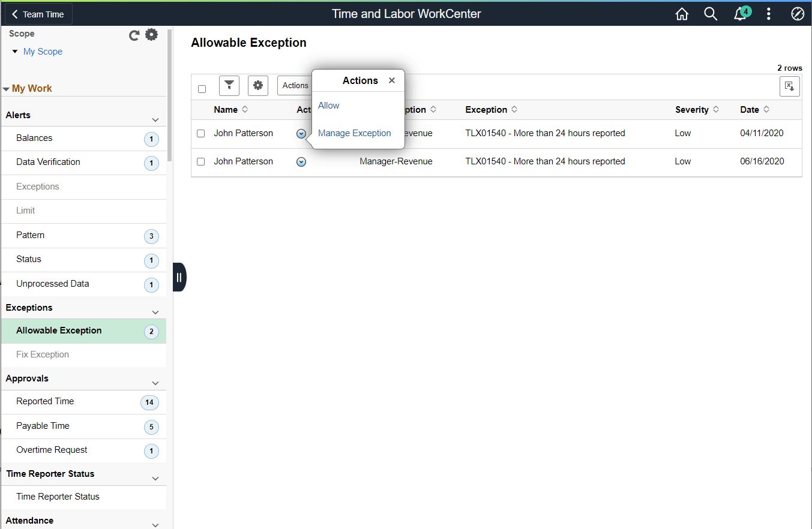Viewport: 812px width, 529px height.
Task: Open the grid filter icon
Action: (229, 85)
